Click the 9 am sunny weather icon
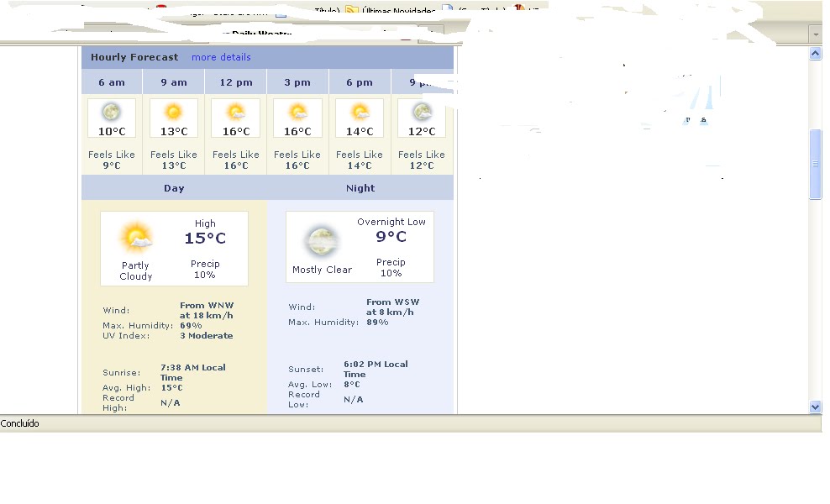 (174, 113)
